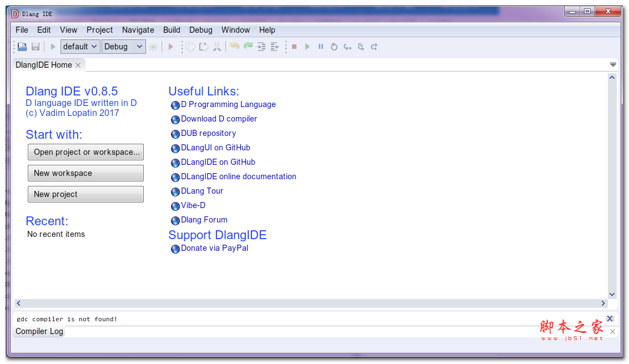The height and width of the screenshot is (364, 629).
Task: Click the globe icon beside Vibe-D
Action: pyautogui.click(x=175, y=206)
